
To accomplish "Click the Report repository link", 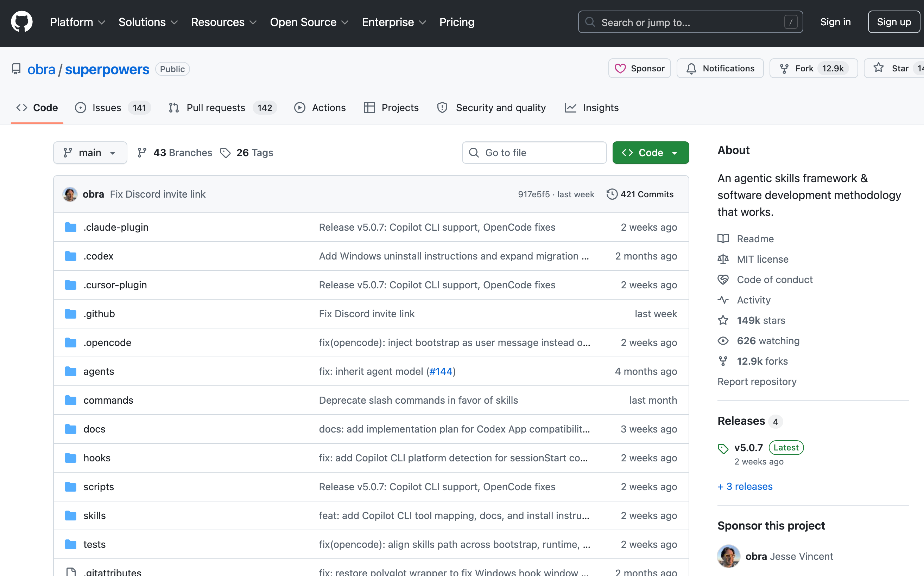I will tap(757, 382).
